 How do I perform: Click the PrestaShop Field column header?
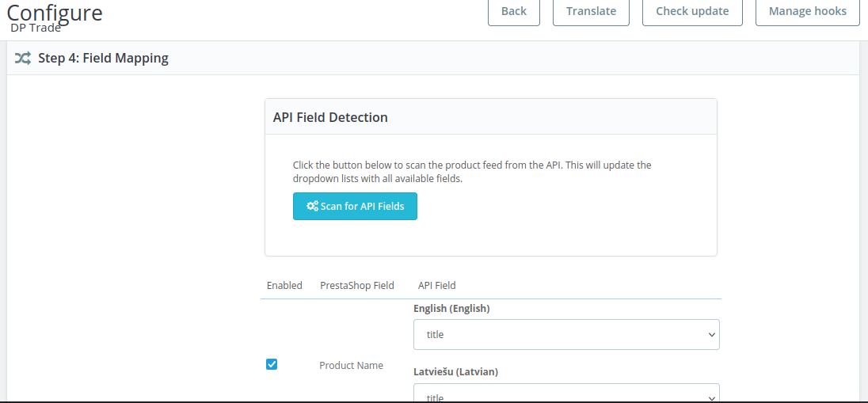(356, 285)
